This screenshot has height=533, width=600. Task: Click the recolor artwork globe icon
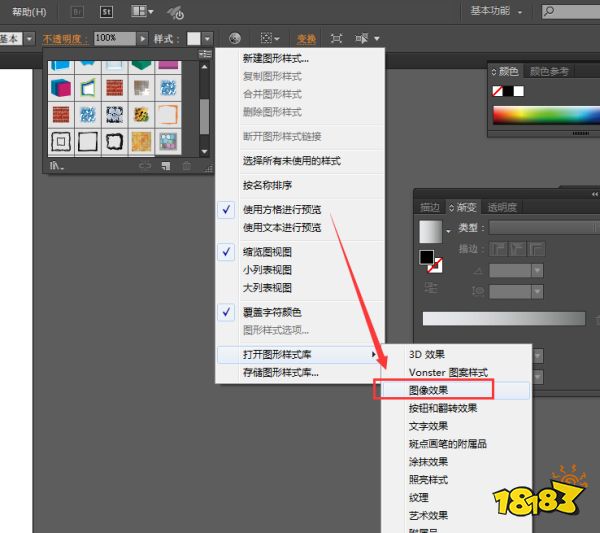click(x=234, y=38)
